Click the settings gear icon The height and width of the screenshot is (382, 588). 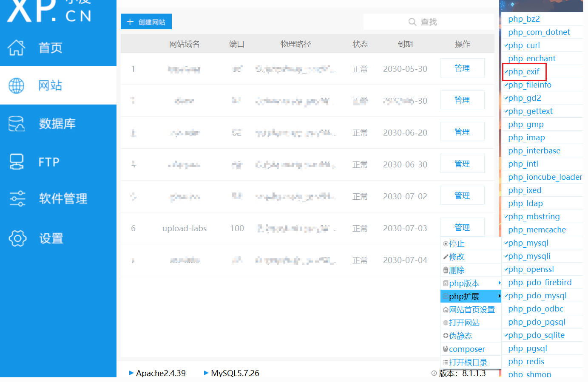pos(17,238)
